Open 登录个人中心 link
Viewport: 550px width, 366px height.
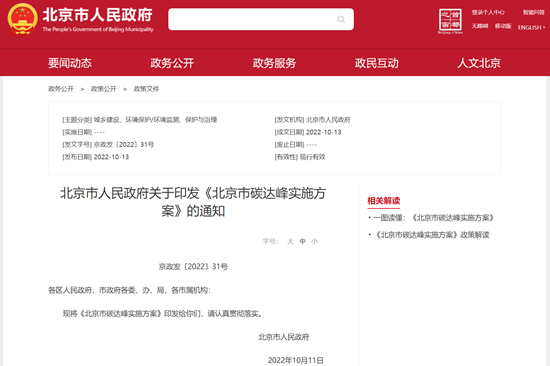[x=488, y=13]
